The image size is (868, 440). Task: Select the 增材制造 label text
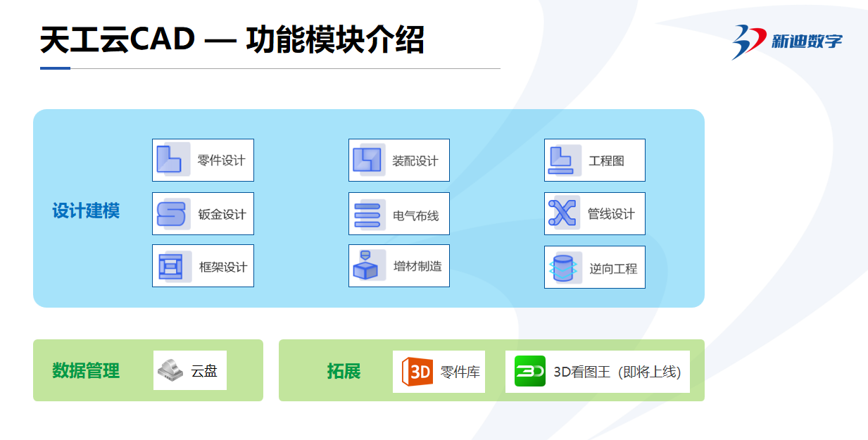coord(417,266)
